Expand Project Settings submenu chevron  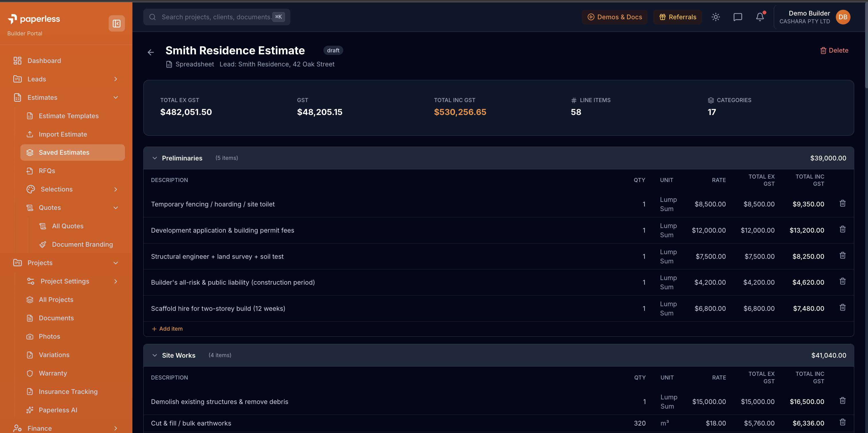coord(115,281)
